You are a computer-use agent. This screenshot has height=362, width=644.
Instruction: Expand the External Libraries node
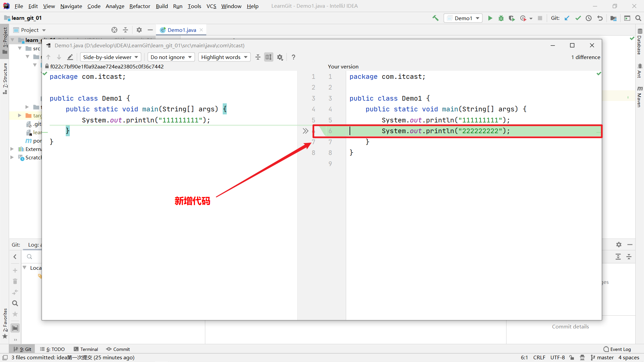pyautogui.click(x=12, y=149)
